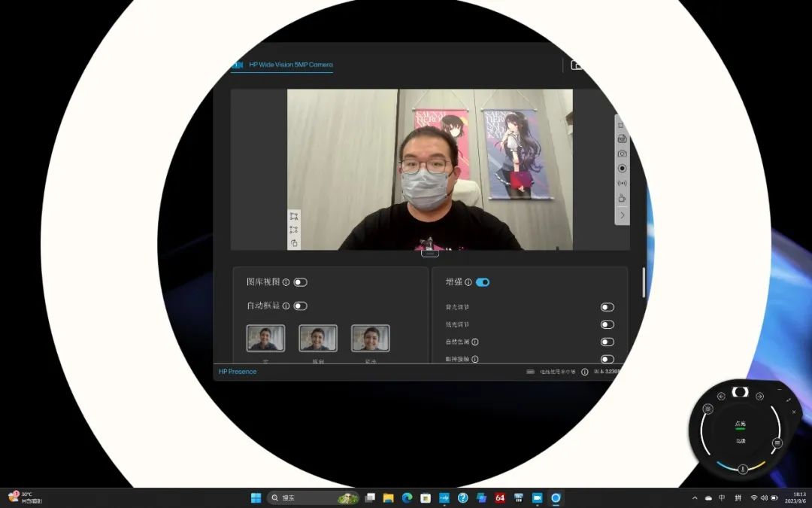Click the top square icon in side toolbar

click(x=621, y=126)
